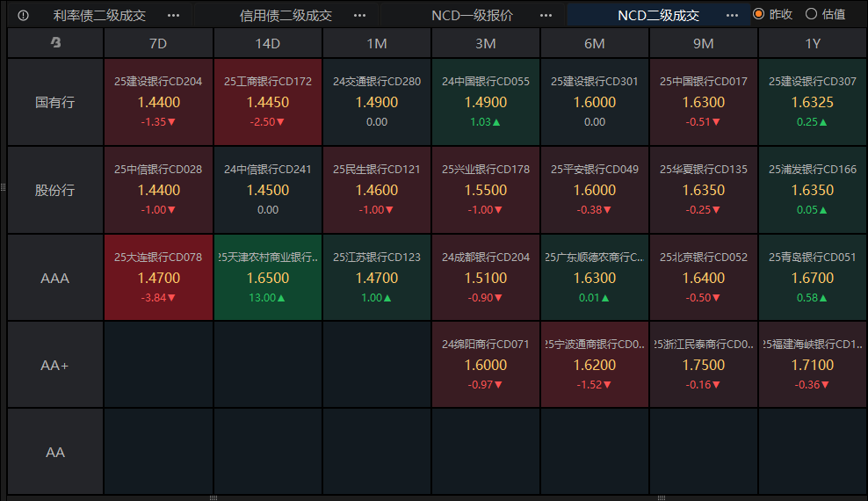Open the 24绵阳商行CD071 quote
Viewport: 868px width, 501px height.
(x=486, y=365)
